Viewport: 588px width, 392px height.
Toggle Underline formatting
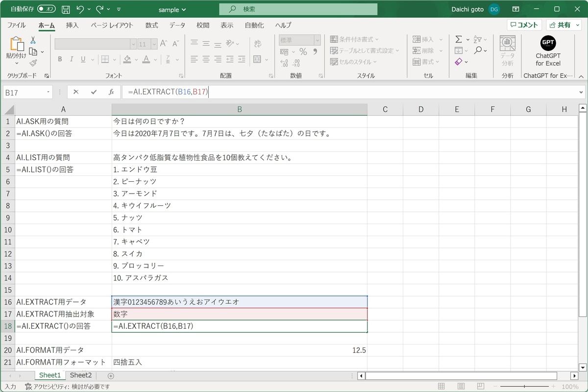(x=83, y=59)
